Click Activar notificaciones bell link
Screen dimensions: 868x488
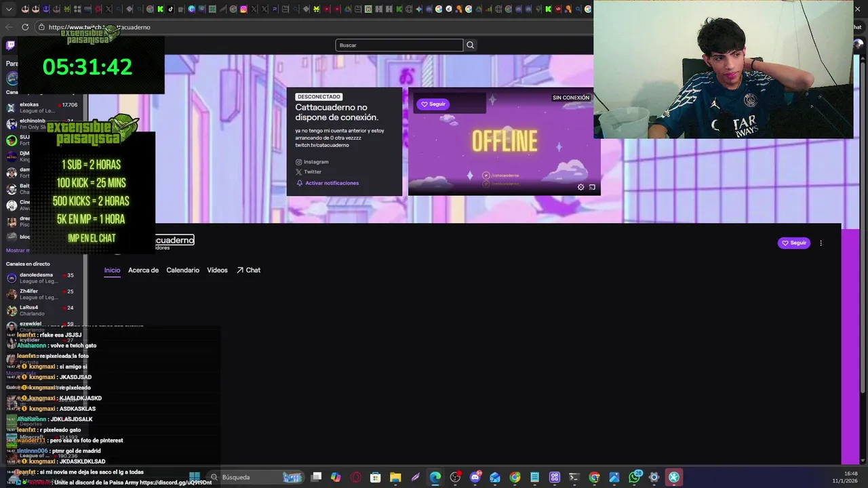(328, 183)
